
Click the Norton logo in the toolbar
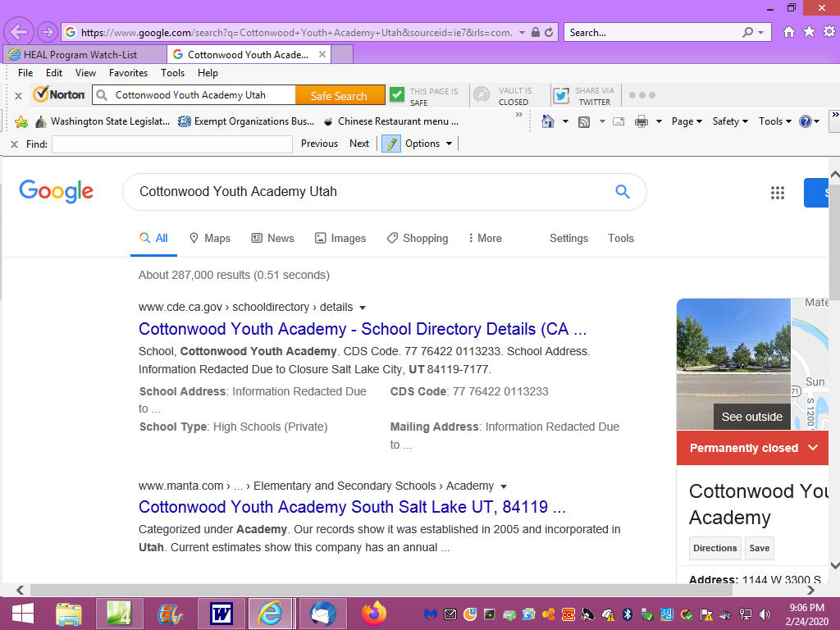(x=58, y=95)
